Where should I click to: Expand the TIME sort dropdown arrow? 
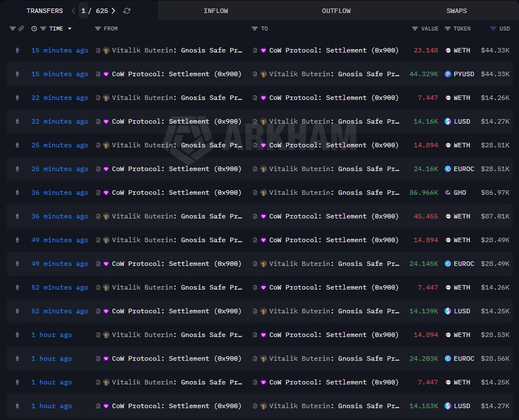pos(70,29)
